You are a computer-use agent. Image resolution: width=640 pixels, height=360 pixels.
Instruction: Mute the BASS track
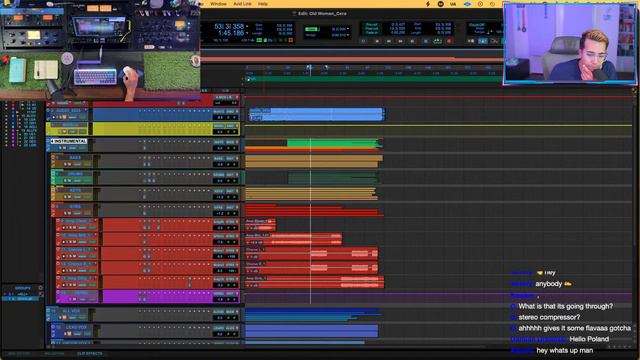pos(70,164)
